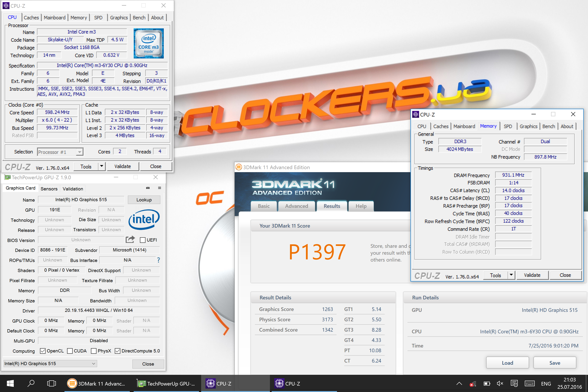Switch to TechPowerUp GPU-Z taskbar item
The image size is (588, 392).
(166, 383)
